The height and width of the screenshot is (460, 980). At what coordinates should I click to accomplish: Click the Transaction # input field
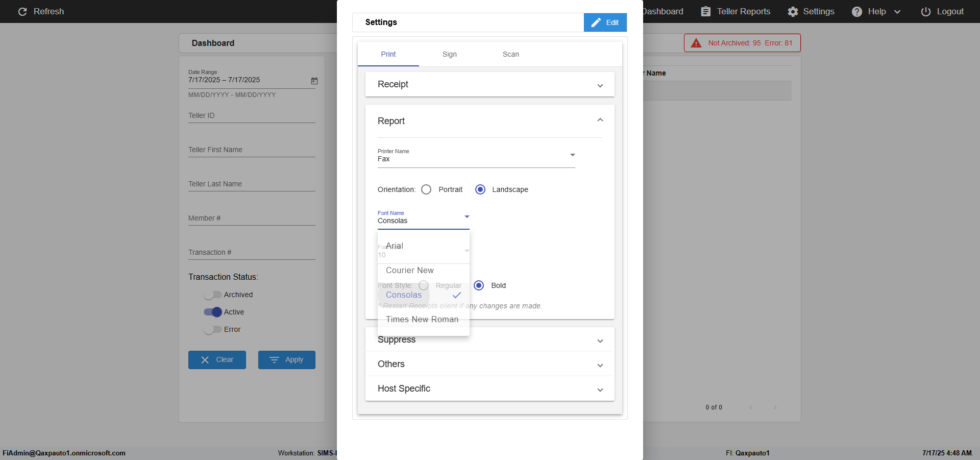(x=252, y=252)
